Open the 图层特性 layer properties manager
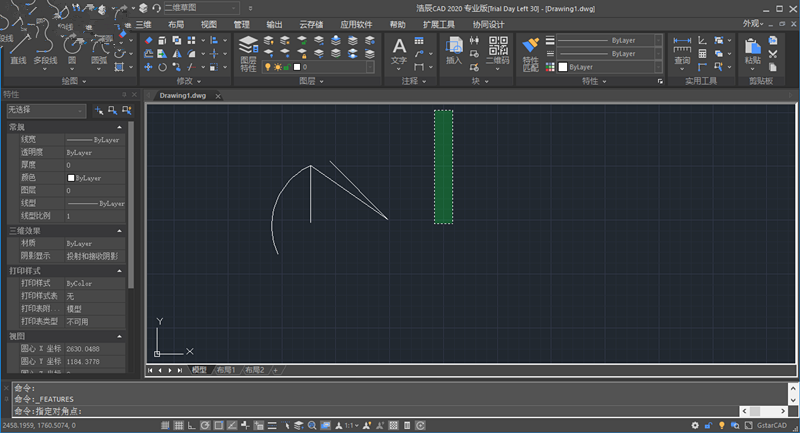The width and height of the screenshot is (800, 433). pos(248,52)
